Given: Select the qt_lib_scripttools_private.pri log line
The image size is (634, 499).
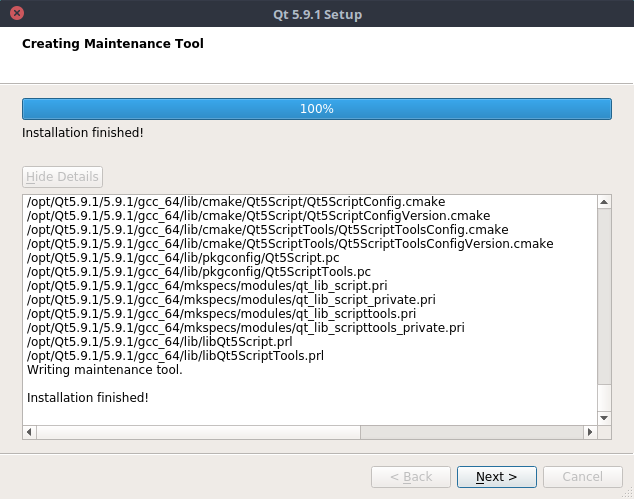Looking at the screenshot, I should coord(245,328).
